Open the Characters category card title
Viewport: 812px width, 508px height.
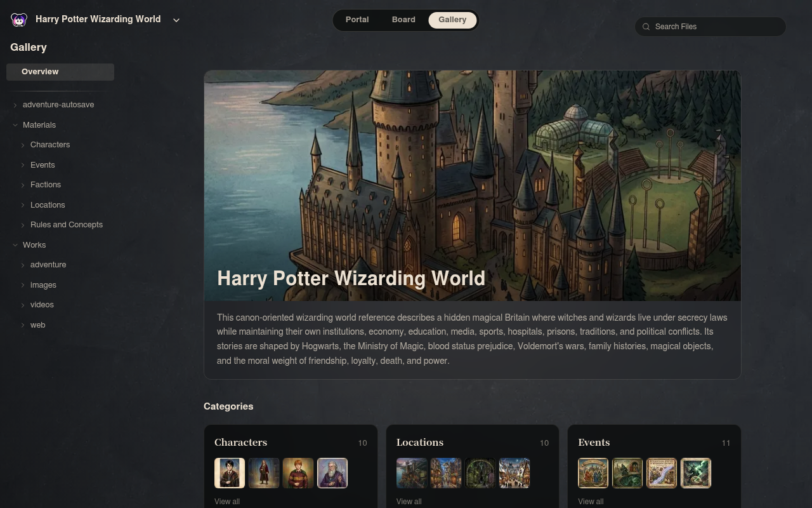(240, 443)
